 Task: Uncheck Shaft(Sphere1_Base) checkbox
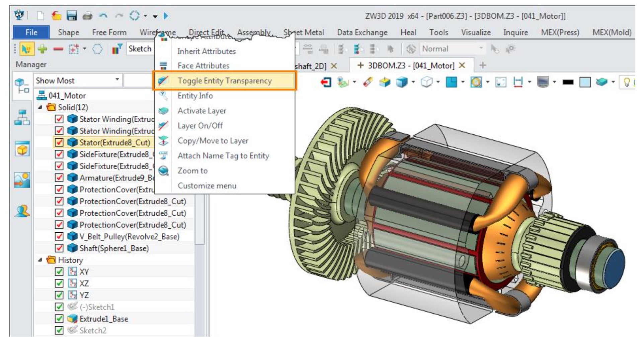(59, 248)
